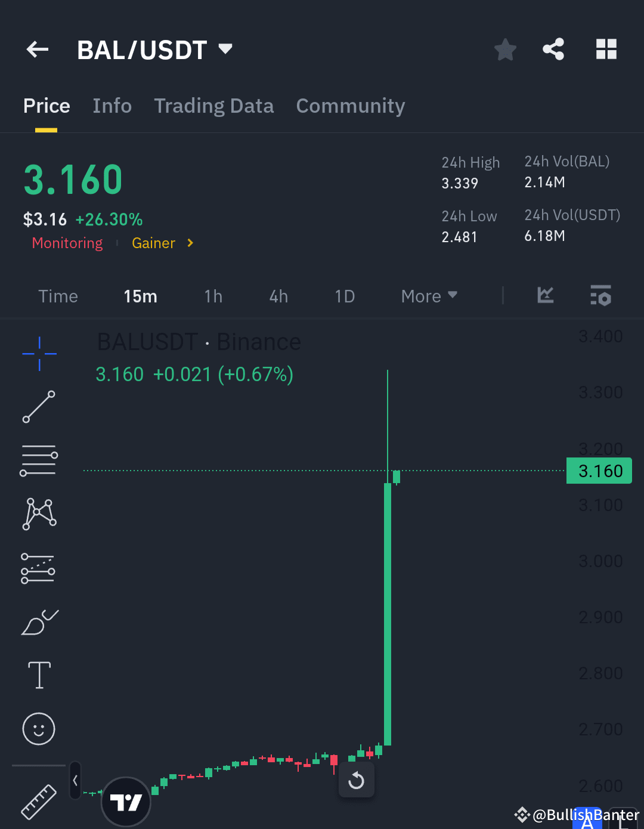Open the emoji sticker tool
The height and width of the screenshot is (829, 644).
39,729
